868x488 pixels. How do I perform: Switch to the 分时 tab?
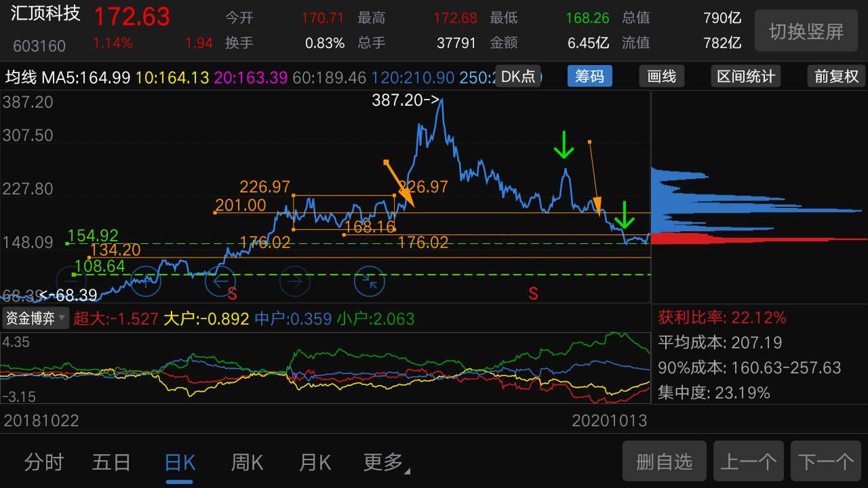[44, 463]
